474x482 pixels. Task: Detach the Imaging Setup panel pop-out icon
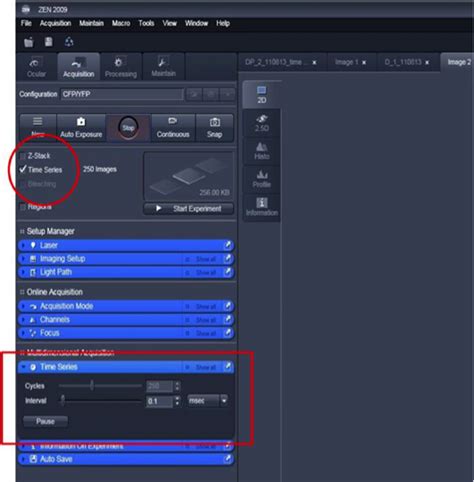pos(228,259)
